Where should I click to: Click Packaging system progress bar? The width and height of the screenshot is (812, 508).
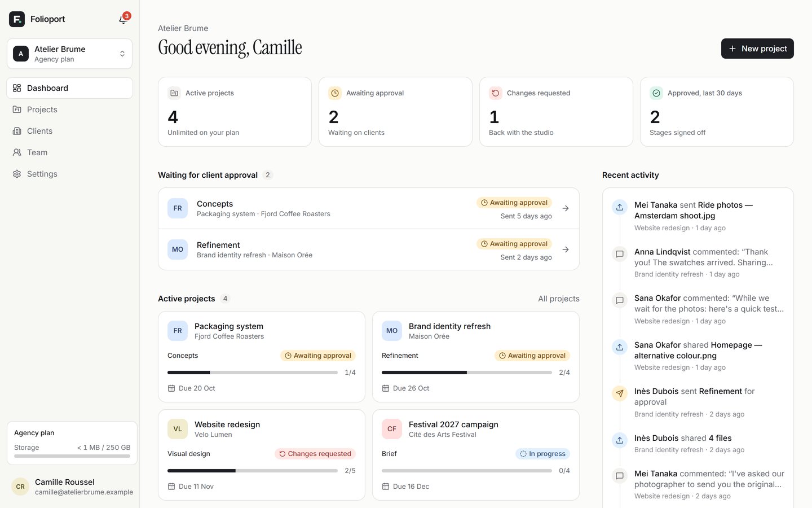tap(253, 373)
